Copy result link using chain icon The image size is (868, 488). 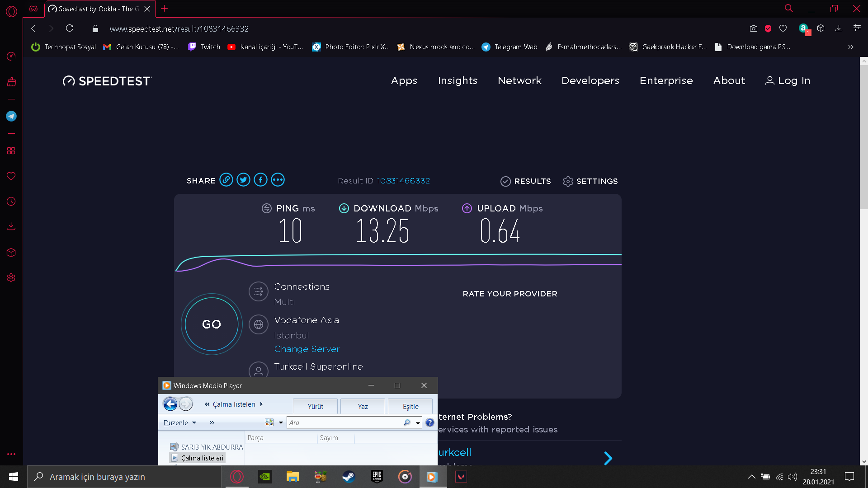(226, 180)
